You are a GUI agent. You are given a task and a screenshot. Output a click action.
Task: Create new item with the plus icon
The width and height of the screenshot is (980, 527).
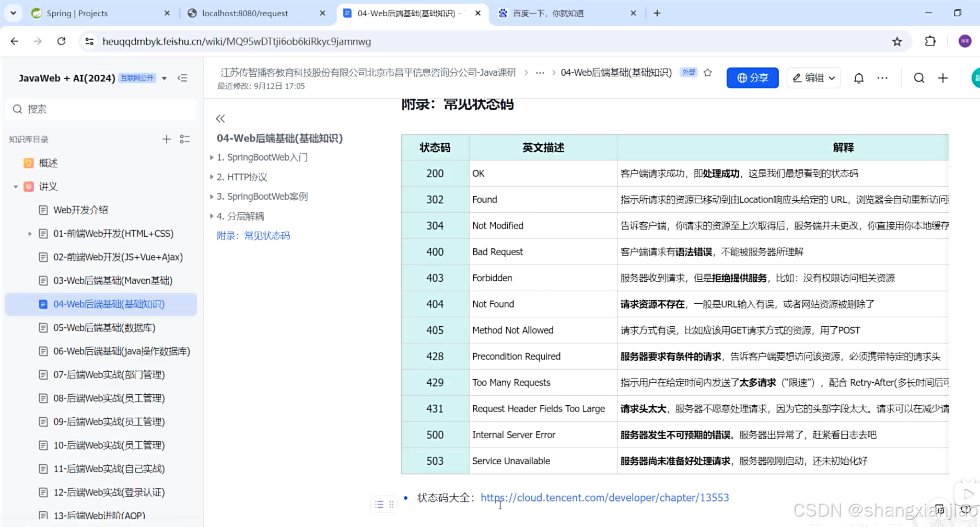(943, 78)
